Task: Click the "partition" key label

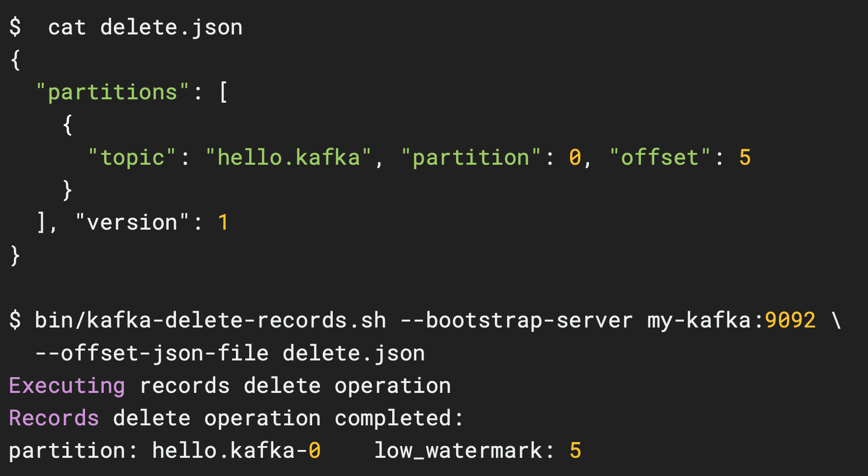Action: [472, 157]
